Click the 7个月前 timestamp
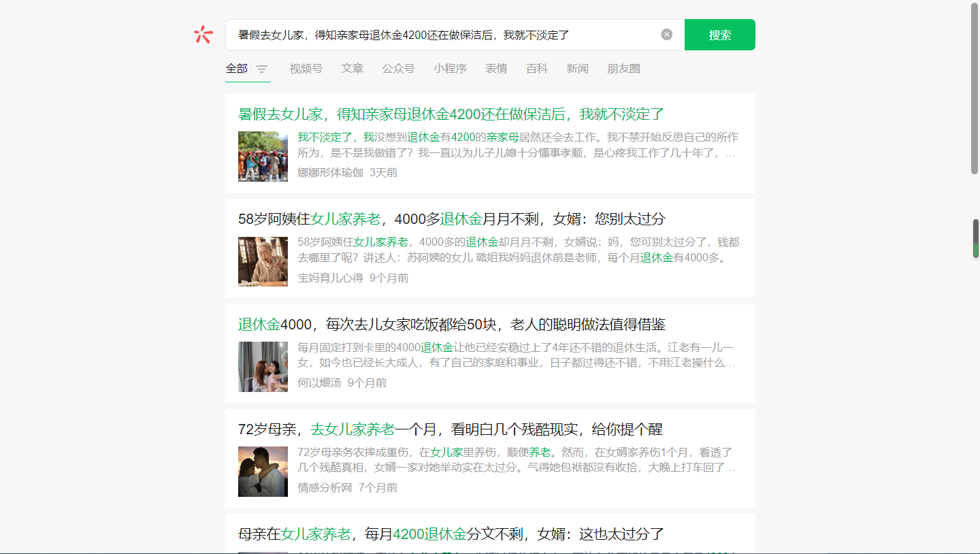The width and height of the screenshot is (980, 554). [378, 488]
